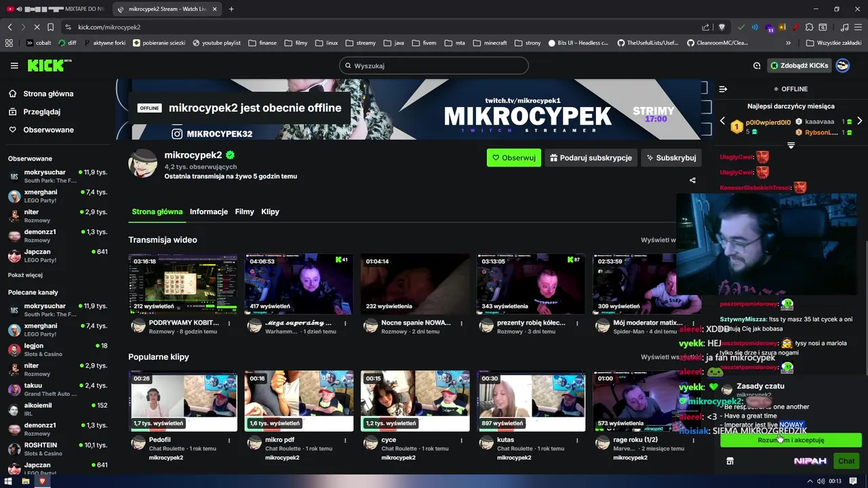Click the KICK logo

click(x=49, y=66)
